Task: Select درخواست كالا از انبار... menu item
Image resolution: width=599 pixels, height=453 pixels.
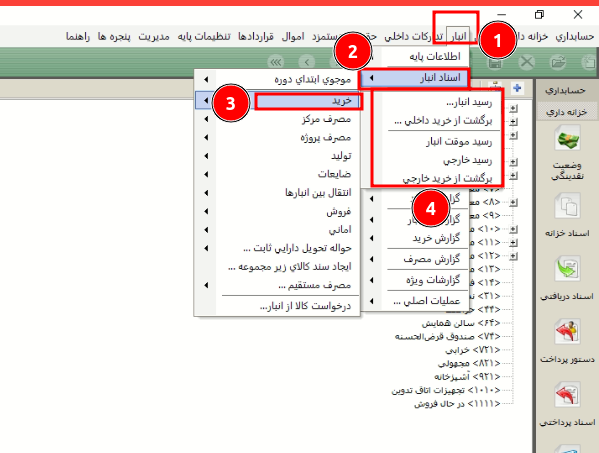Action: [x=277, y=306]
